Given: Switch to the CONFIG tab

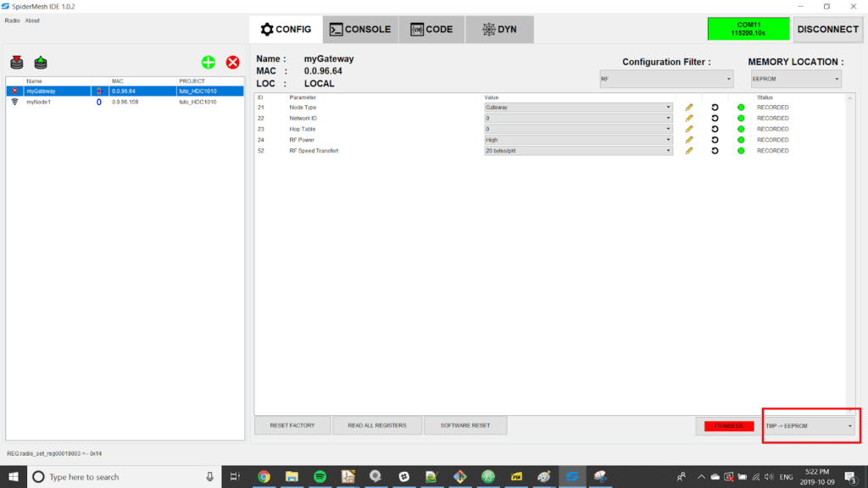Looking at the screenshot, I should 287,30.
